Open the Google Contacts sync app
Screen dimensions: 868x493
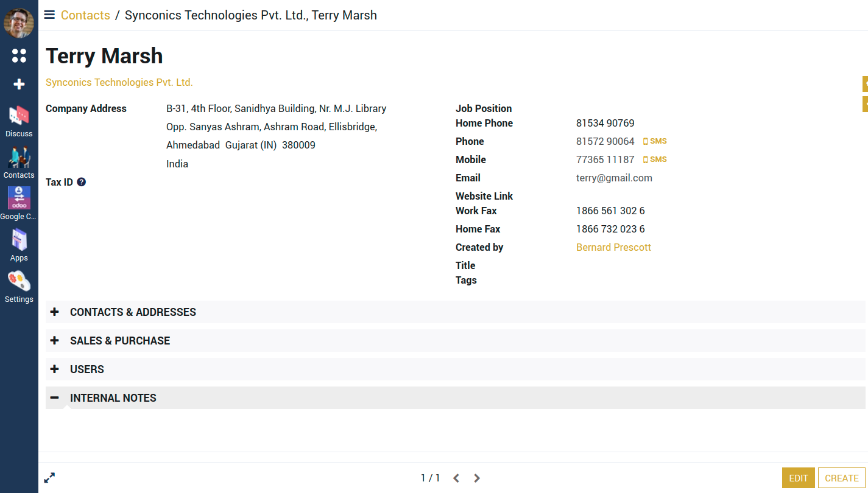(19, 199)
